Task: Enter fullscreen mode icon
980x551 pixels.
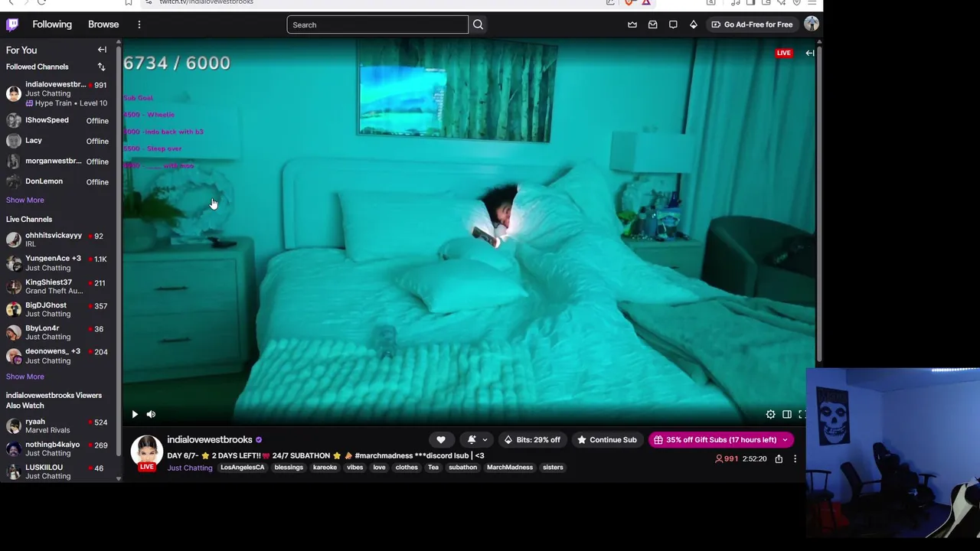Action: [x=802, y=414]
